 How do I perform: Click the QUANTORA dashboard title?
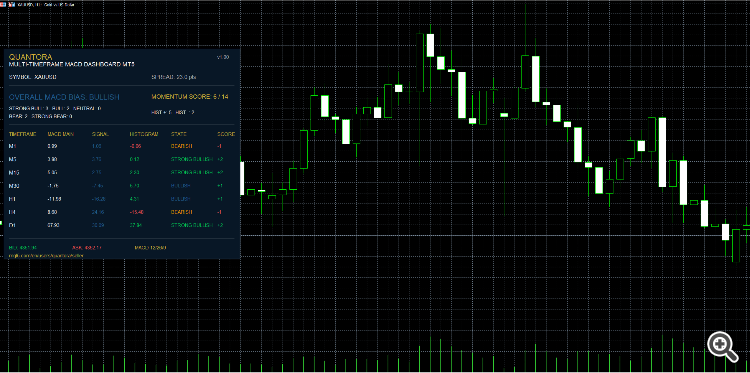[31, 57]
